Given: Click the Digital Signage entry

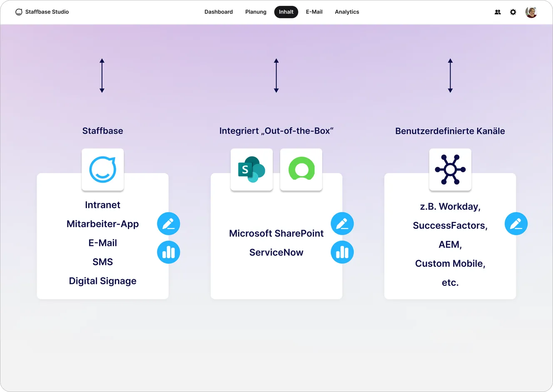Looking at the screenshot, I should tap(103, 281).
